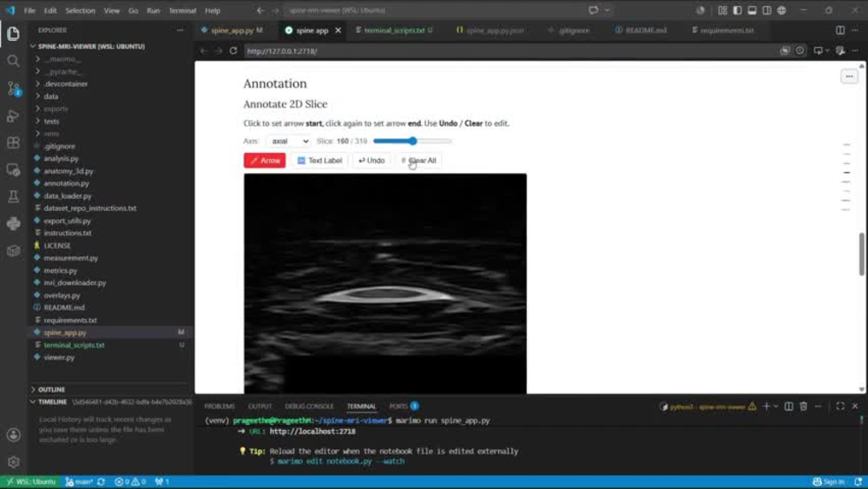Open the Selection menu
Screen dimensions: 868x489
(80, 10)
